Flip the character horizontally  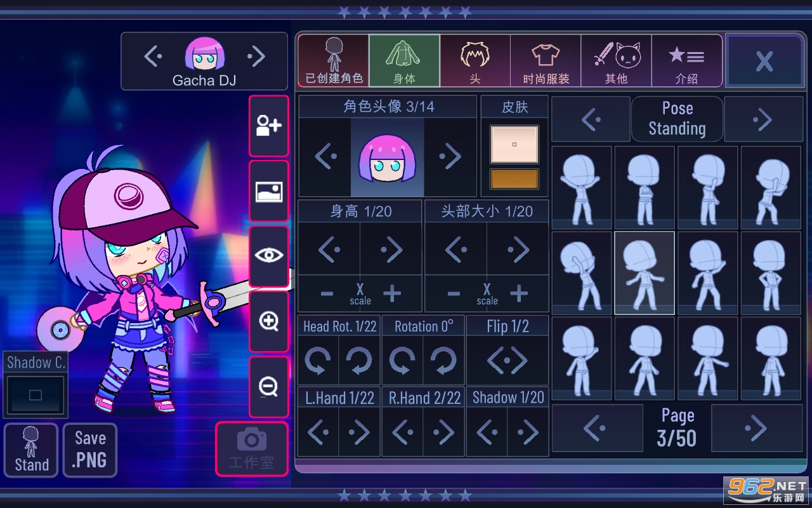[507, 361]
